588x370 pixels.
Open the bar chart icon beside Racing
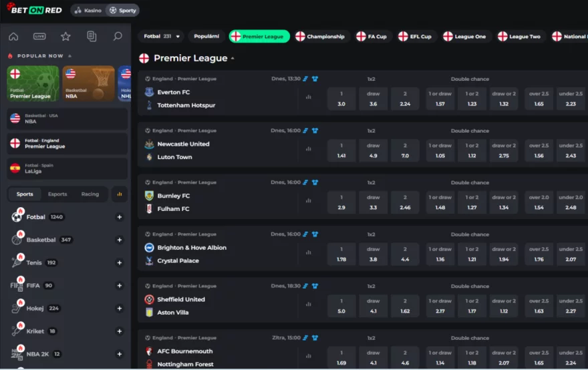click(x=119, y=194)
